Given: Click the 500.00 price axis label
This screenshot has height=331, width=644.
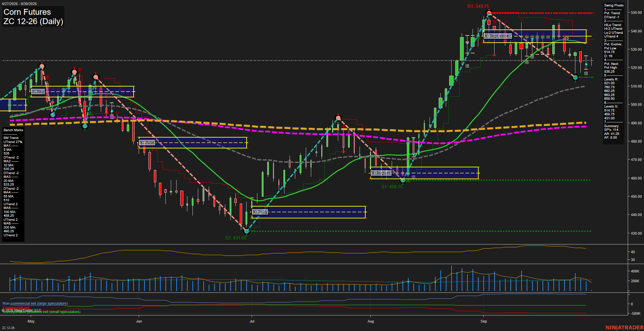Looking at the screenshot, I should 636,105.
